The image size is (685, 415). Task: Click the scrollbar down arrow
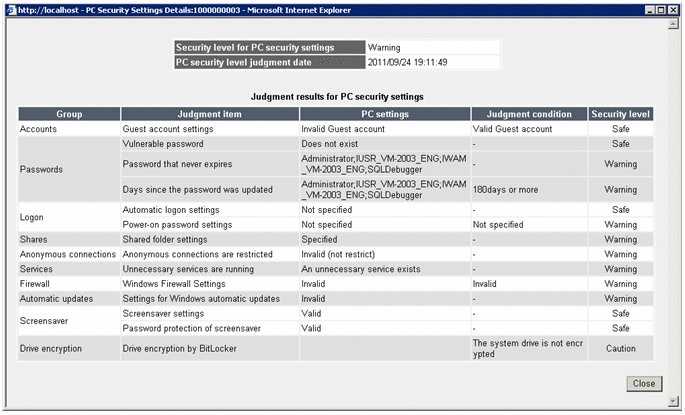(x=673, y=401)
